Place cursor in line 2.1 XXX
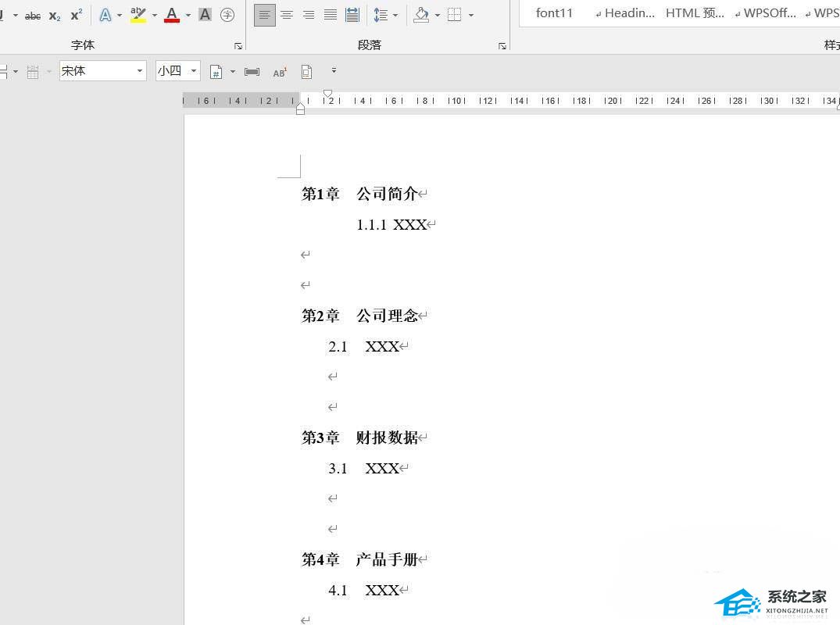This screenshot has width=840, height=625. point(364,347)
